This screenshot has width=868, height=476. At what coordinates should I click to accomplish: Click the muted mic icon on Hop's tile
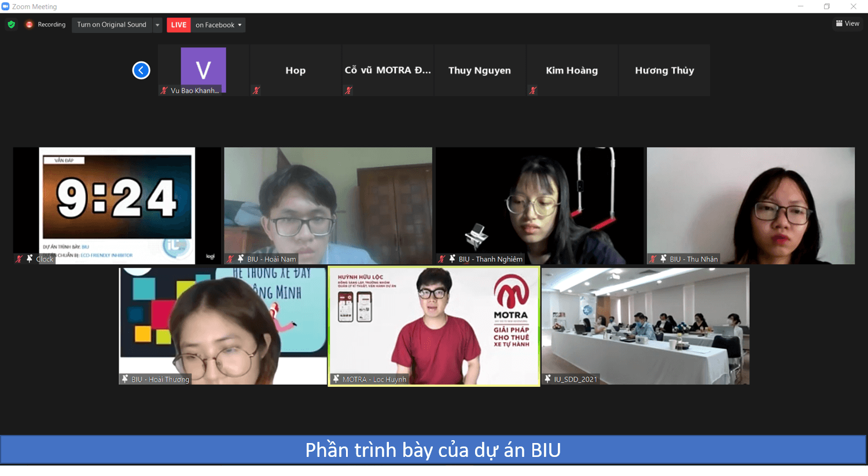pos(256,90)
